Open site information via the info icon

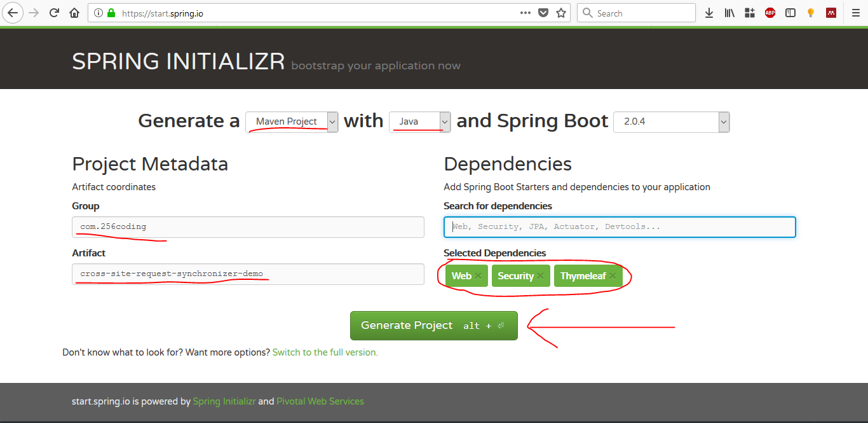(98, 13)
